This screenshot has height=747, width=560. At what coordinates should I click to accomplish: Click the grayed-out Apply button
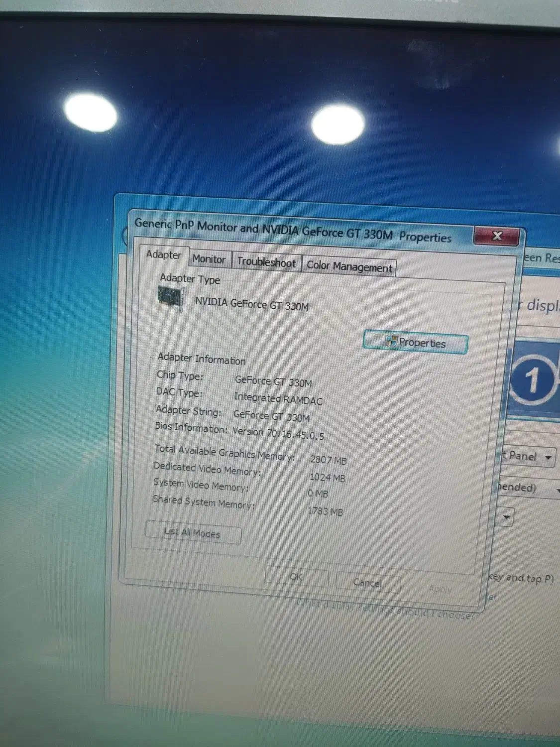[x=440, y=589]
